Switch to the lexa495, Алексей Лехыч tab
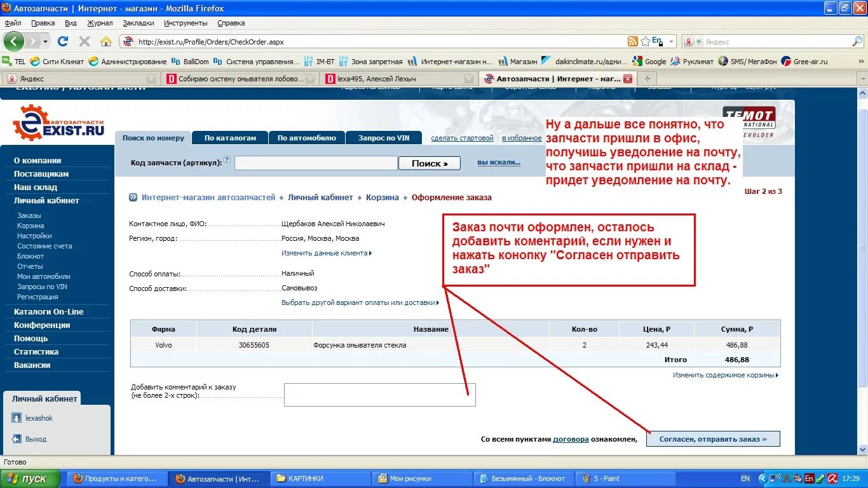 coord(398,79)
